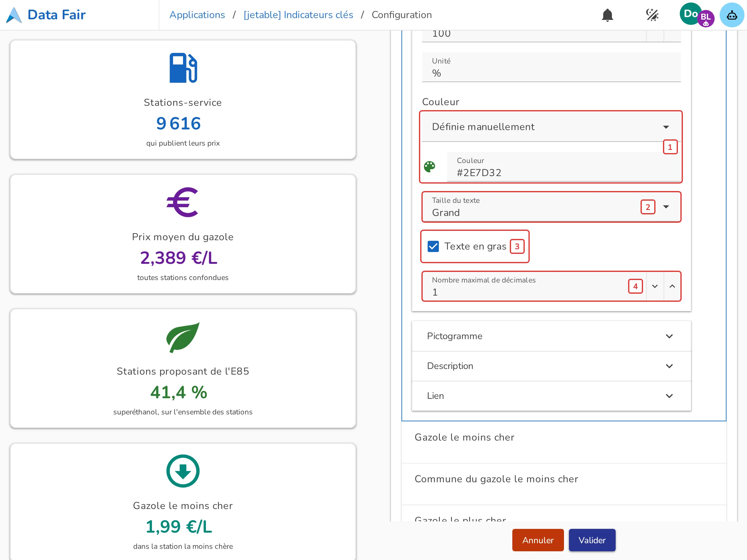Screen dimensions: 747x560
Task: Click the download arrow circle pictogram
Action: (183, 471)
